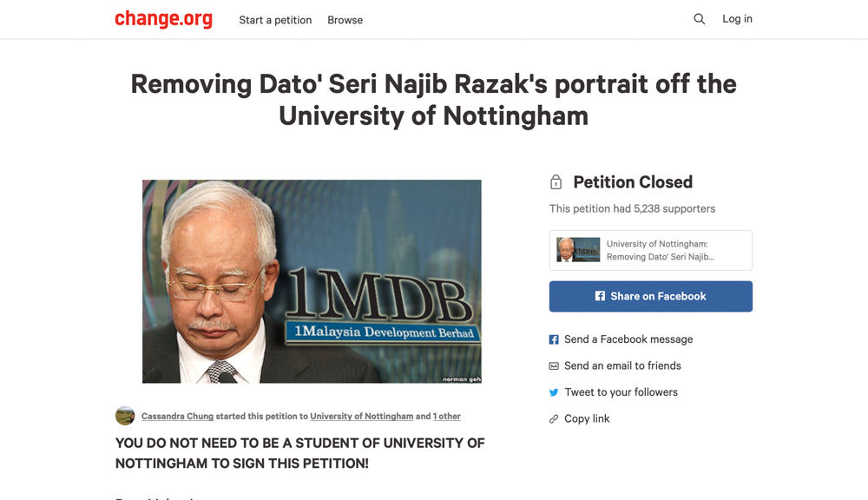868x500 pixels.
Task: Click the change.org logo
Action: click(x=163, y=19)
